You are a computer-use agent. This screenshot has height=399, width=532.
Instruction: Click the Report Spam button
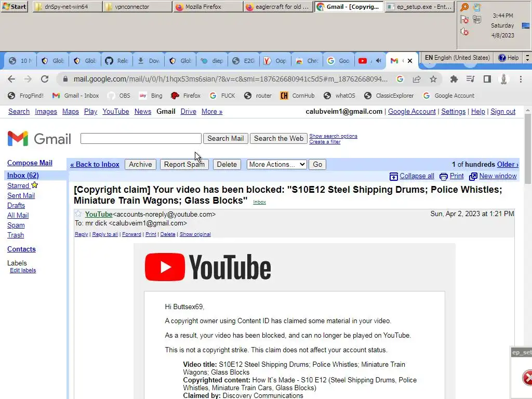tap(184, 165)
